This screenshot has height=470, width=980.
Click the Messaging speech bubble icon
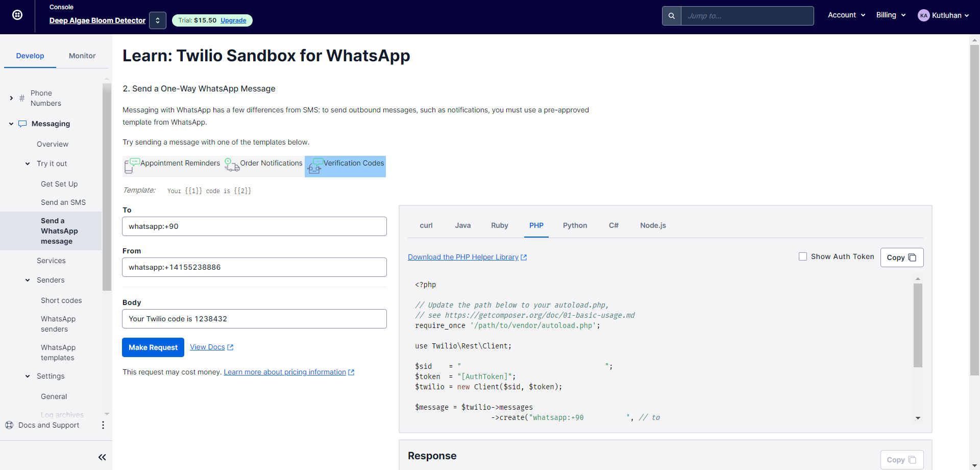click(x=22, y=123)
